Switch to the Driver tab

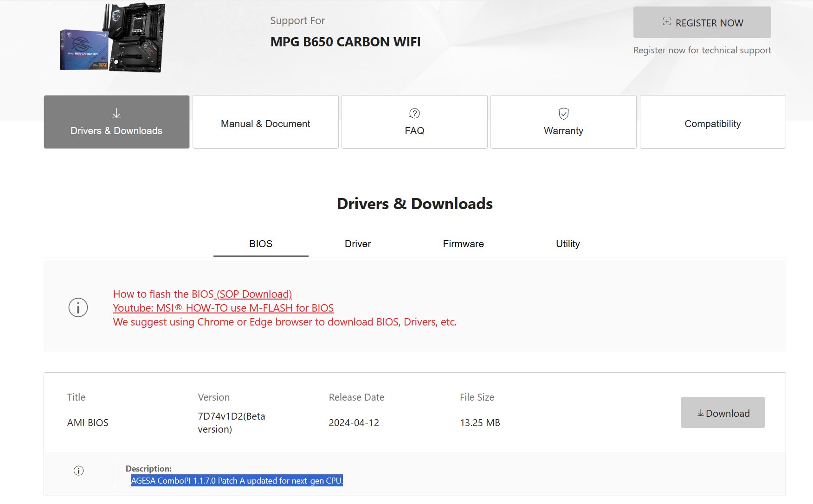click(x=358, y=244)
